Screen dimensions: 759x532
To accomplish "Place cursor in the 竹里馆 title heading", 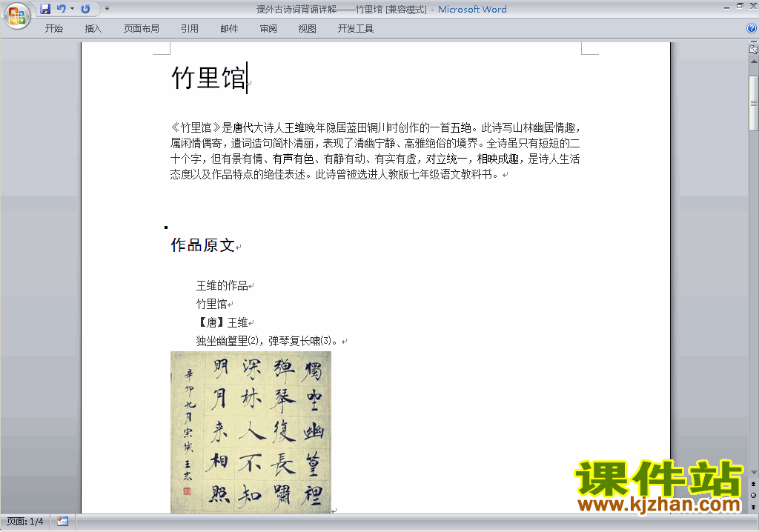I will pyautogui.click(x=210, y=78).
